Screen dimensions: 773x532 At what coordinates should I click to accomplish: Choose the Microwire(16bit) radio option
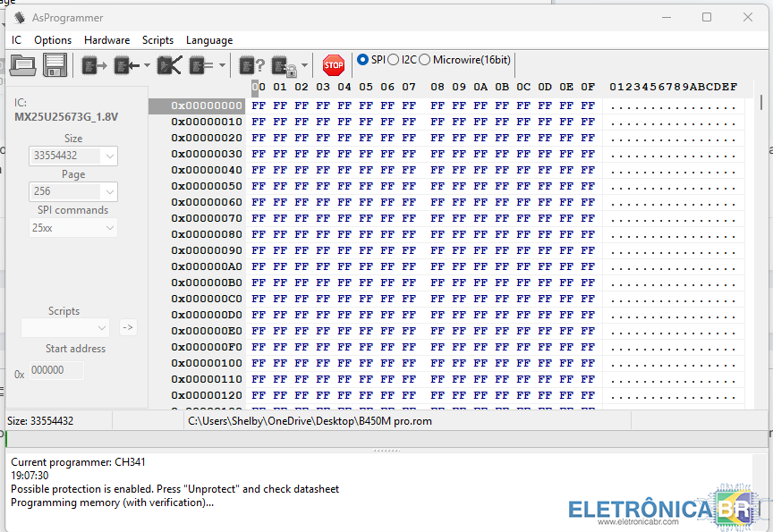[x=425, y=60]
